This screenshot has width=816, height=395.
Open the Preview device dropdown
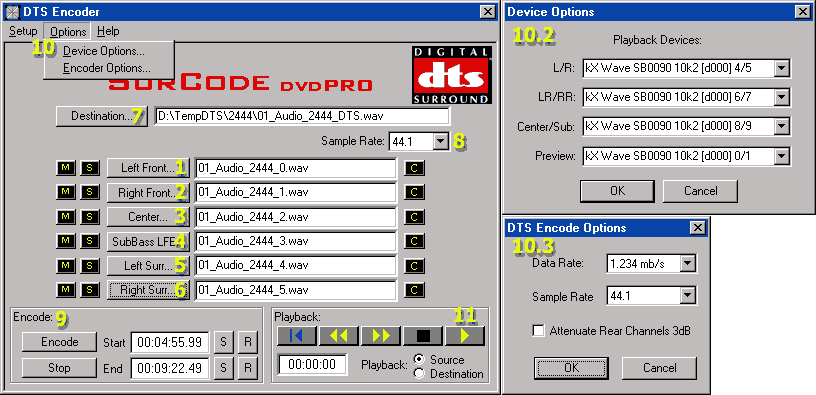pyautogui.click(x=781, y=156)
